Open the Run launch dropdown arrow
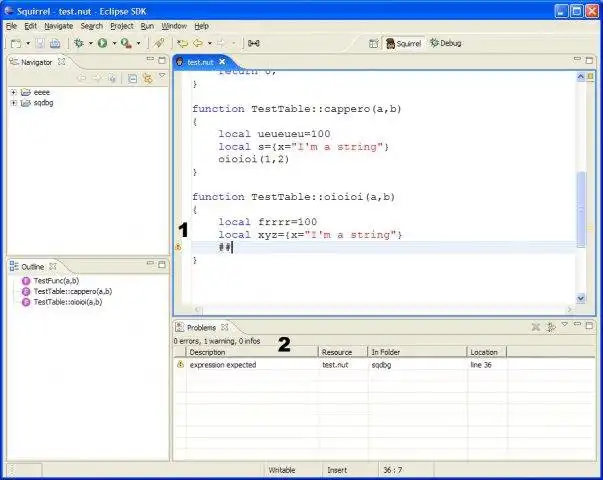This screenshot has width=603, height=480. point(114,43)
